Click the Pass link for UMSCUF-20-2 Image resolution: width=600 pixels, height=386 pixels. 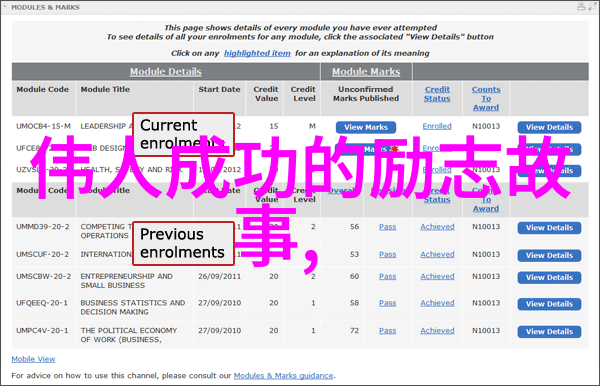388,254
